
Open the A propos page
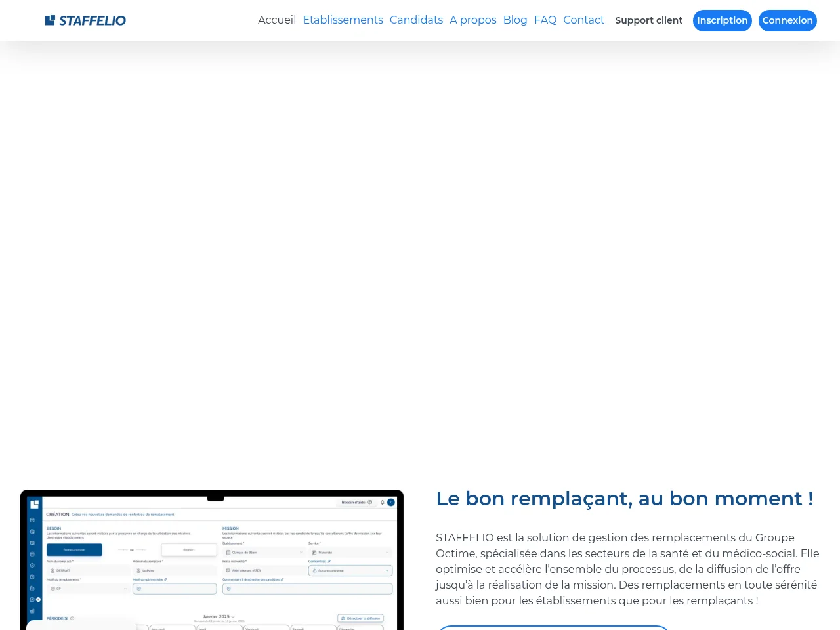click(x=473, y=20)
